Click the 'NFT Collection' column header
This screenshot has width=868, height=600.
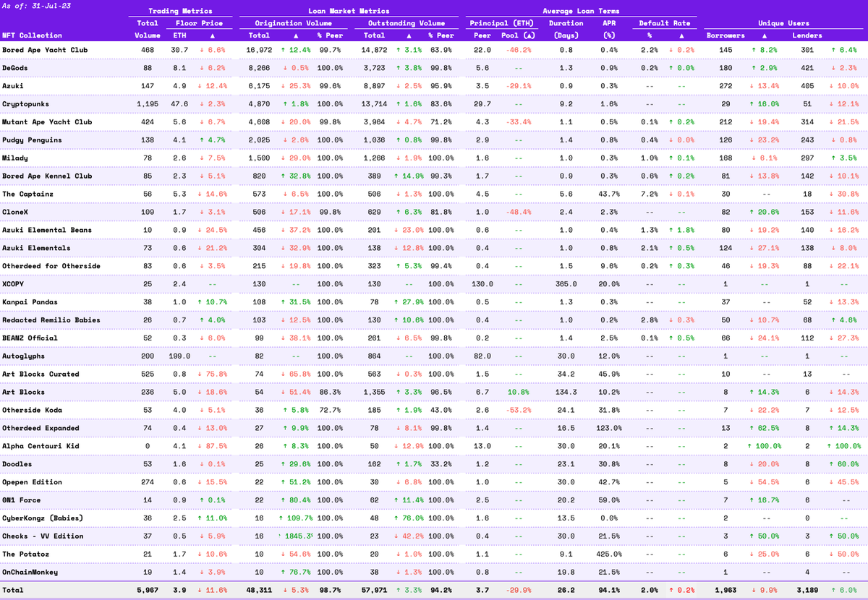pyautogui.click(x=32, y=35)
